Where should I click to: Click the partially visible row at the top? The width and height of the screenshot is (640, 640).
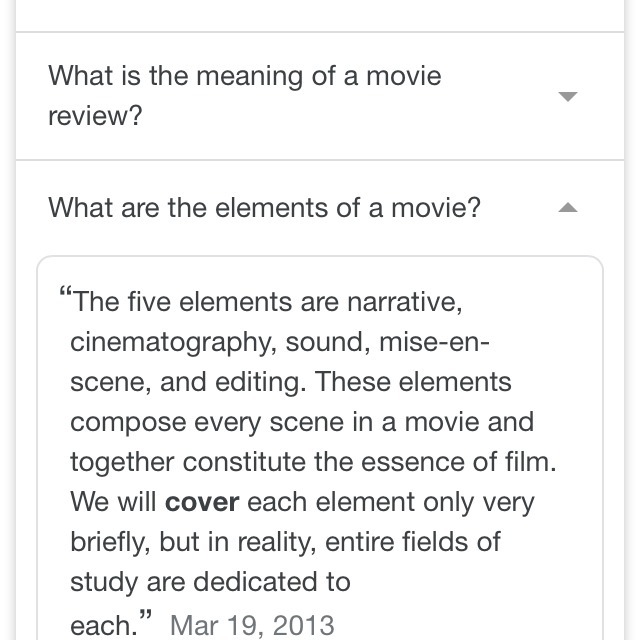tap(320, 14)
